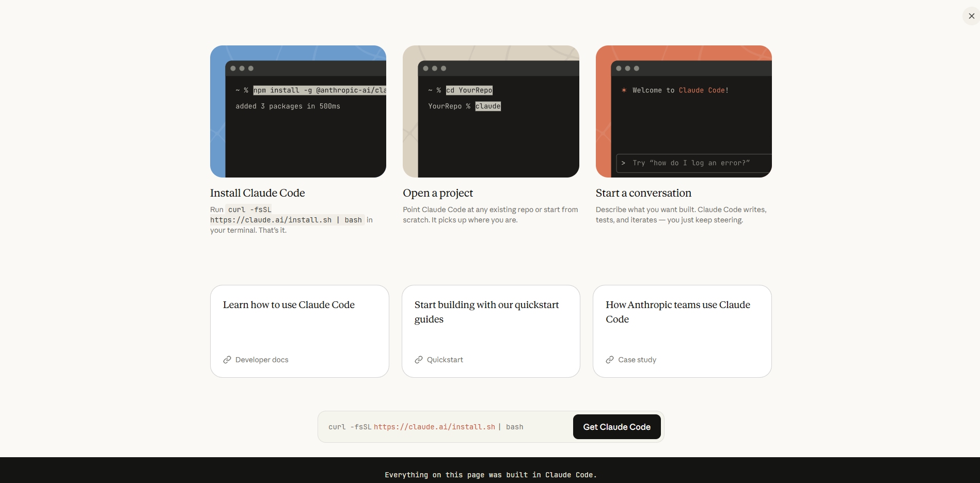980x483 pixels.
Task: Open the Quickstart link
Action: pos(445,360)
